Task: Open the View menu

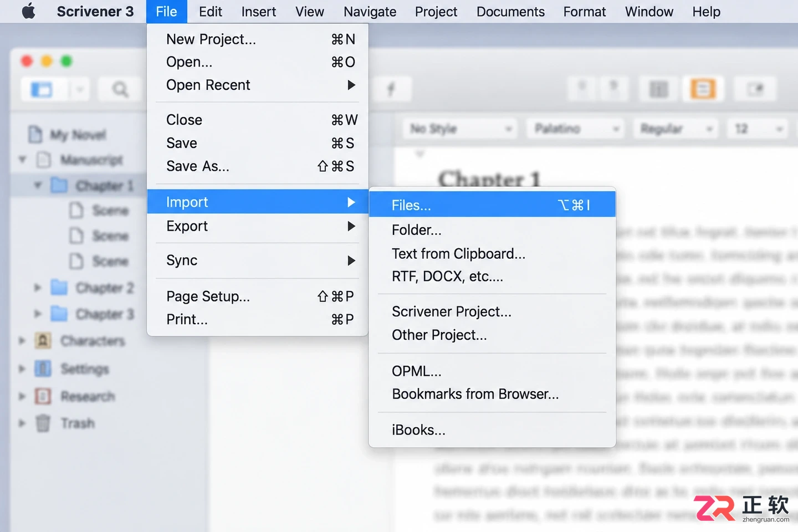Action: point(310,12)
